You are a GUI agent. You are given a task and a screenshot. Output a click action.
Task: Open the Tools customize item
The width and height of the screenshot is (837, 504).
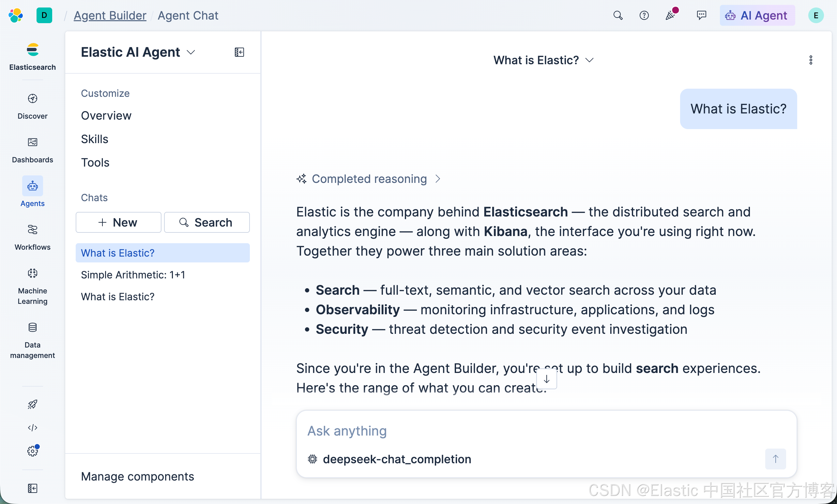[x=95, y=163]
